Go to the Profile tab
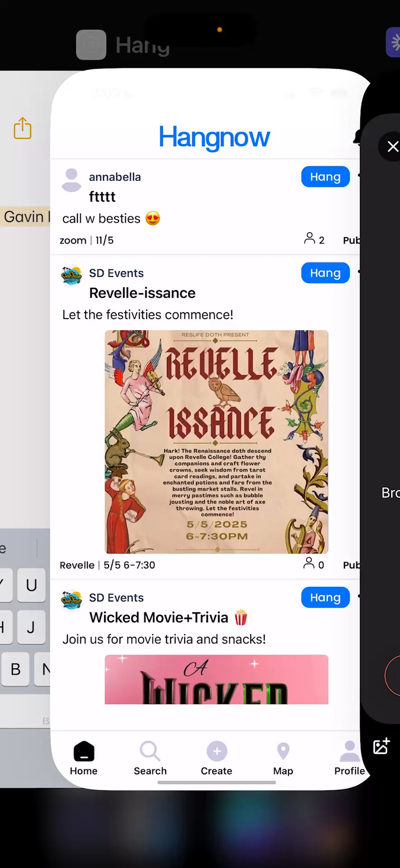This screenshot has width=400, height=868. (349, 758)
